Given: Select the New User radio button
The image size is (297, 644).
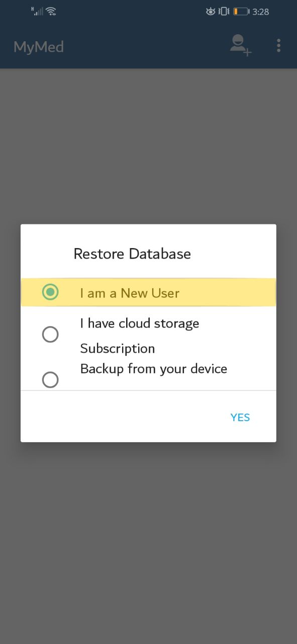Looking at the screenshot, I should pyautogui.click(x=50, y=292).
